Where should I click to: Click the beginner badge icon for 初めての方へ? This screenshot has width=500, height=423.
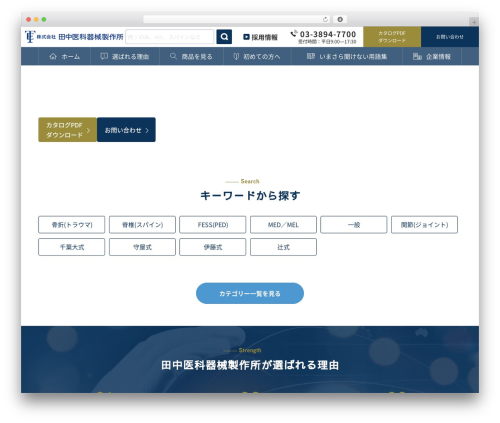[236, 56]
